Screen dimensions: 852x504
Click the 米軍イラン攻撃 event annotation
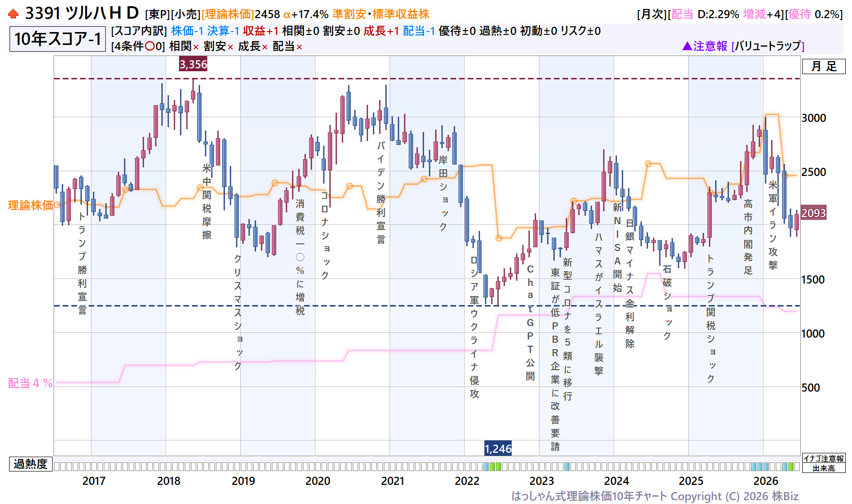pyautogui.click(x=773, y=225)
